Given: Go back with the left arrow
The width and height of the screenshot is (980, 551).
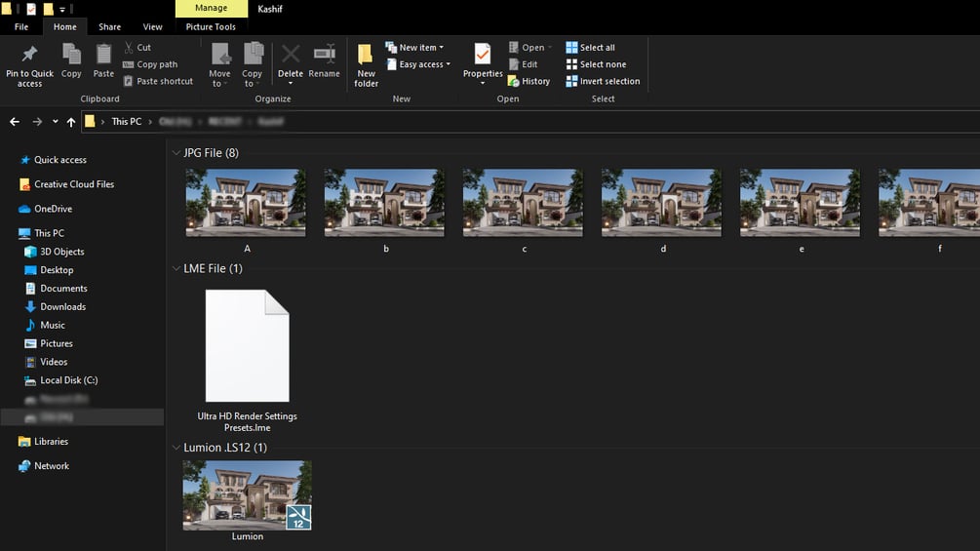Looking at the screenshot, I should point(15,122).
